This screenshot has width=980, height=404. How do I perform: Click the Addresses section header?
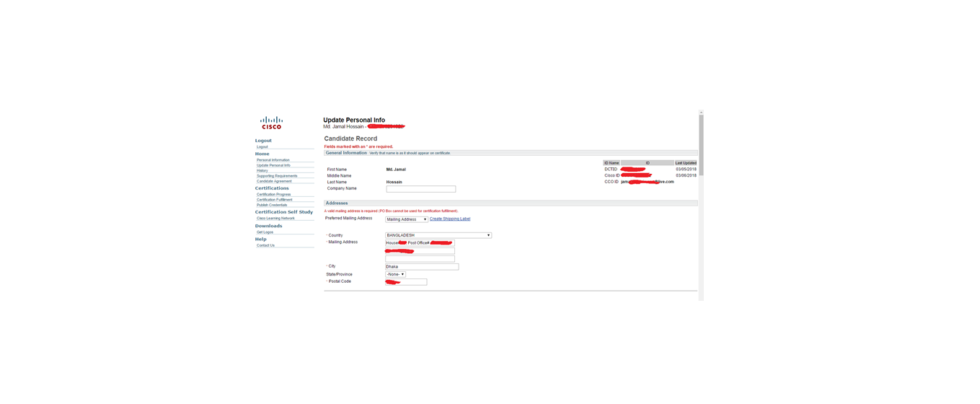(337, 203)
